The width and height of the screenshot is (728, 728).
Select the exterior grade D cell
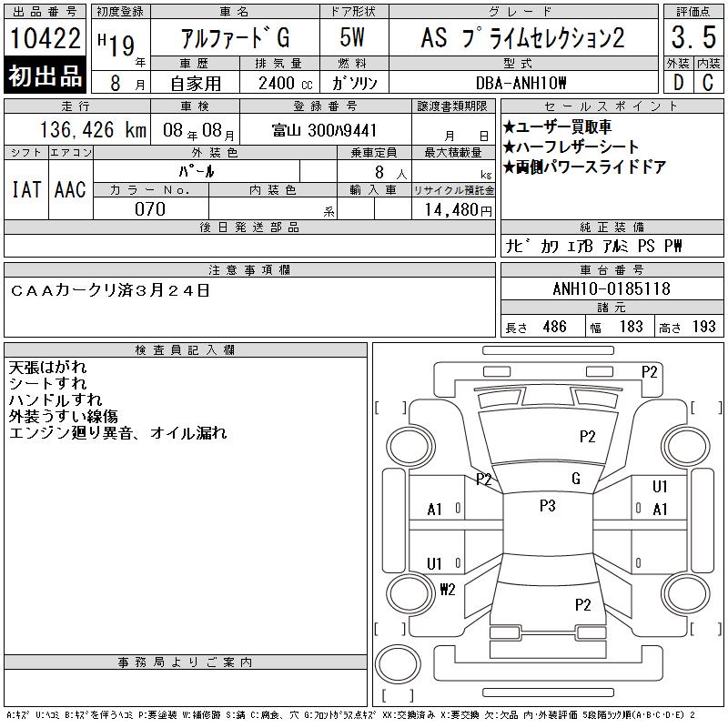click(x=677, y=82)
